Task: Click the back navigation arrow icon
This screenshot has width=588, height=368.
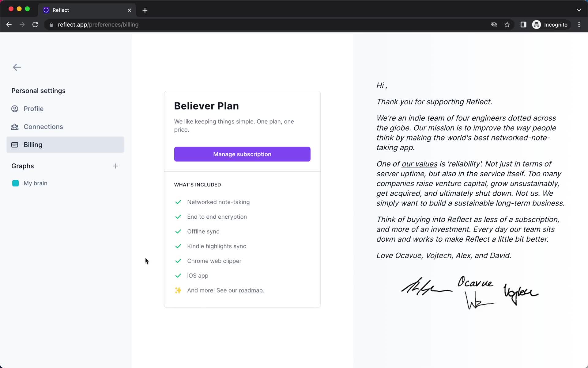Action: (x=17, y=67)
